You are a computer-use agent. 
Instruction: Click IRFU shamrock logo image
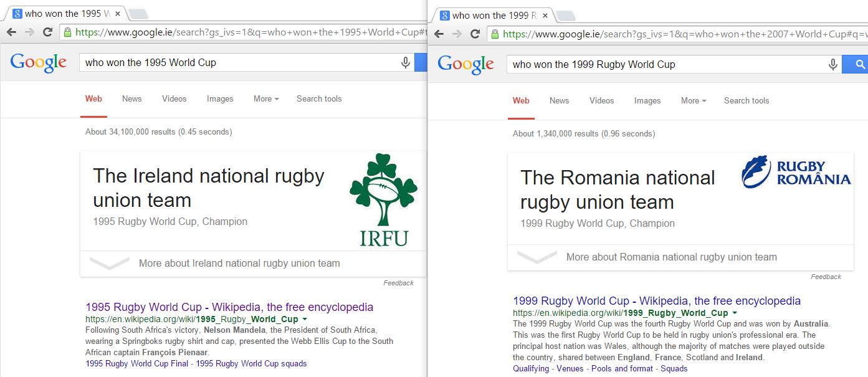click(x=383, y=199)
